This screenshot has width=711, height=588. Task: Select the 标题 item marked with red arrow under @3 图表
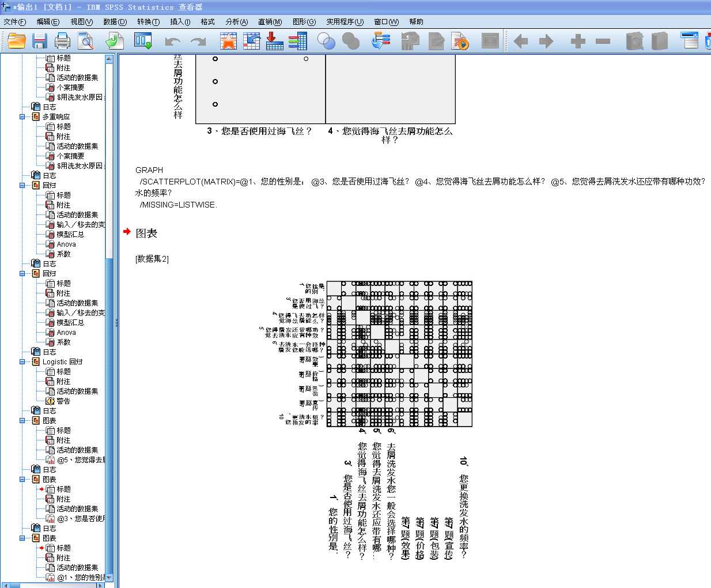point(63,489)
